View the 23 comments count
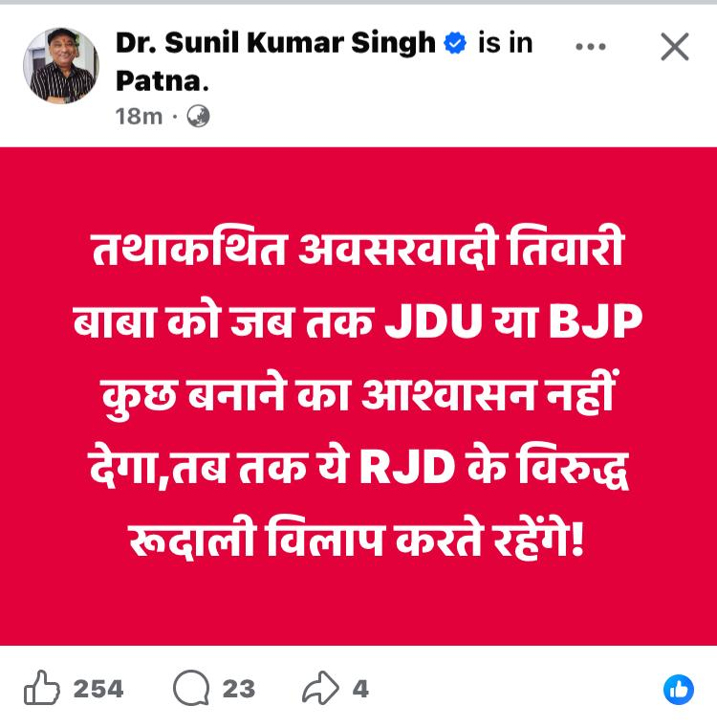The image size is (717, 728). coord(239,689)
